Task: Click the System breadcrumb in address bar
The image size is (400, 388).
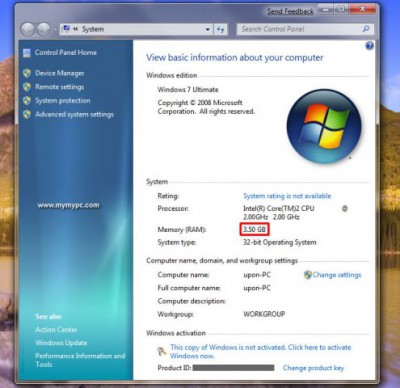Action: coord(93,29)
